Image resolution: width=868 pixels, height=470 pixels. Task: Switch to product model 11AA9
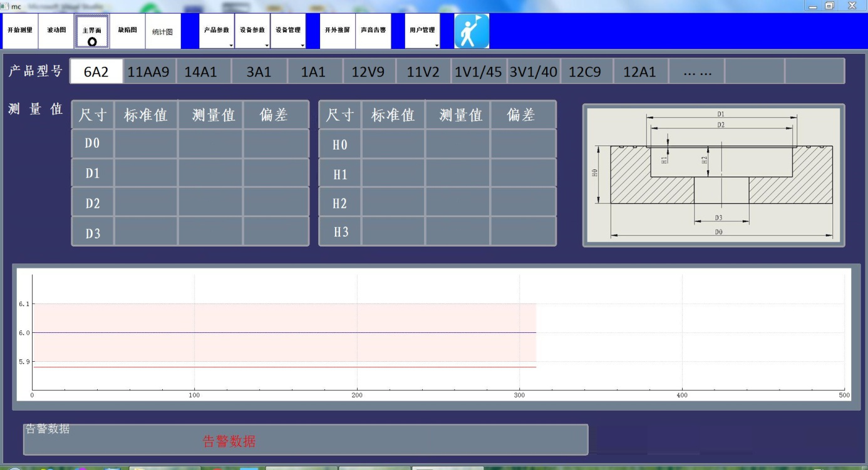pos(149,71)
